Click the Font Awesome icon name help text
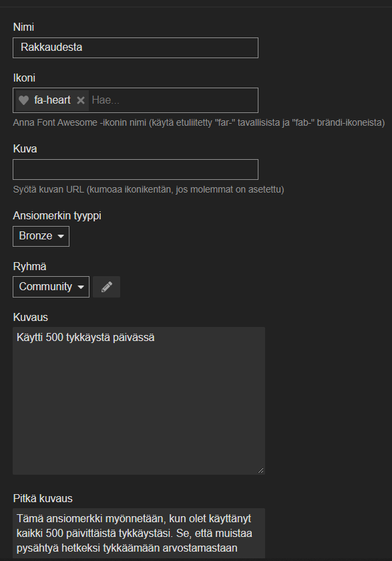392x561 pixels. 199,123
